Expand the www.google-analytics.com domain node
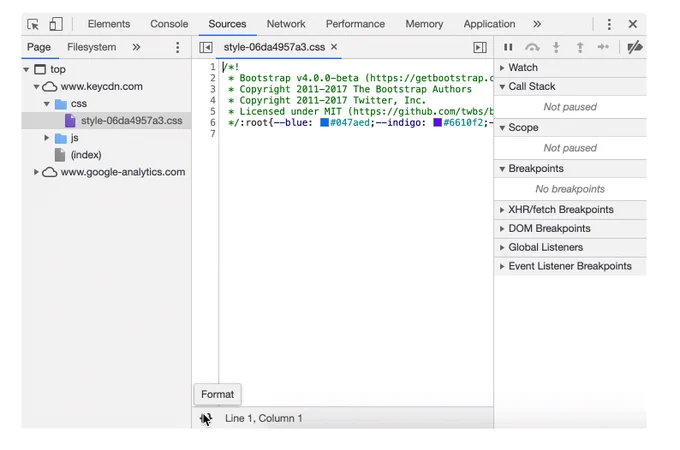This screenshot has height=450, width=680. point(36,172)
